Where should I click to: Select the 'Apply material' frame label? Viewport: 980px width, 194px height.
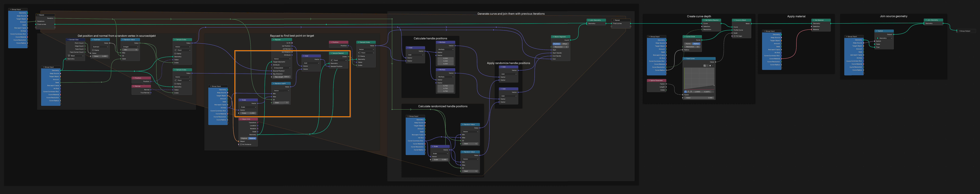pyautogui.click(x=796, y=16)
